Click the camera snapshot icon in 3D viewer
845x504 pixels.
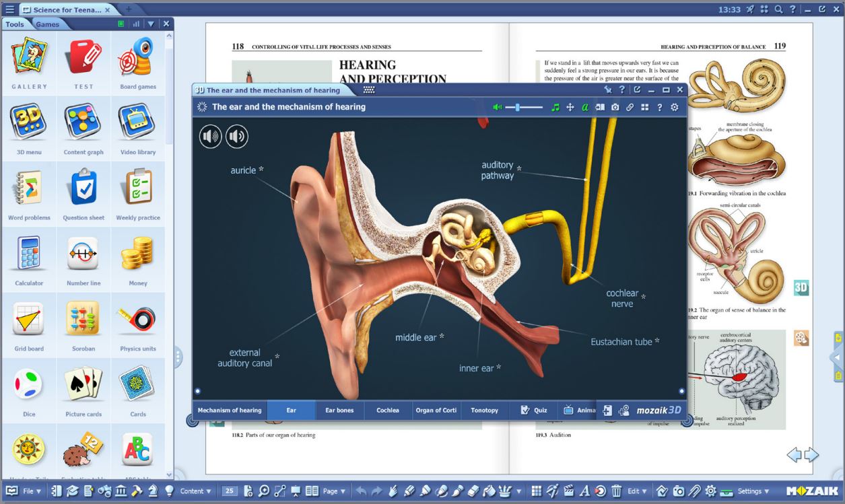coord(615,107)
